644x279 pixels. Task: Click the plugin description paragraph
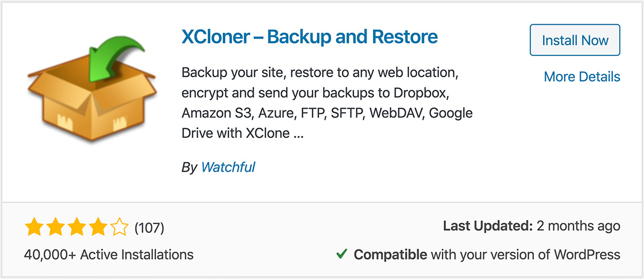click(x=327, y=102)
